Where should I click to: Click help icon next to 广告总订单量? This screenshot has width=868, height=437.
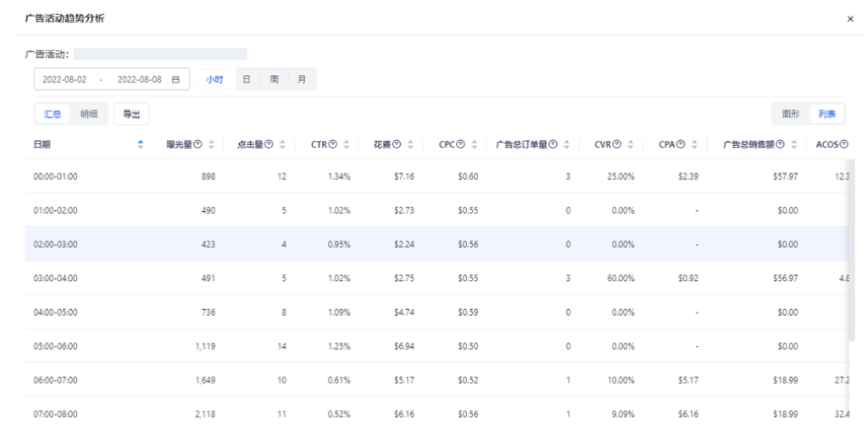[x=555, y=145]
